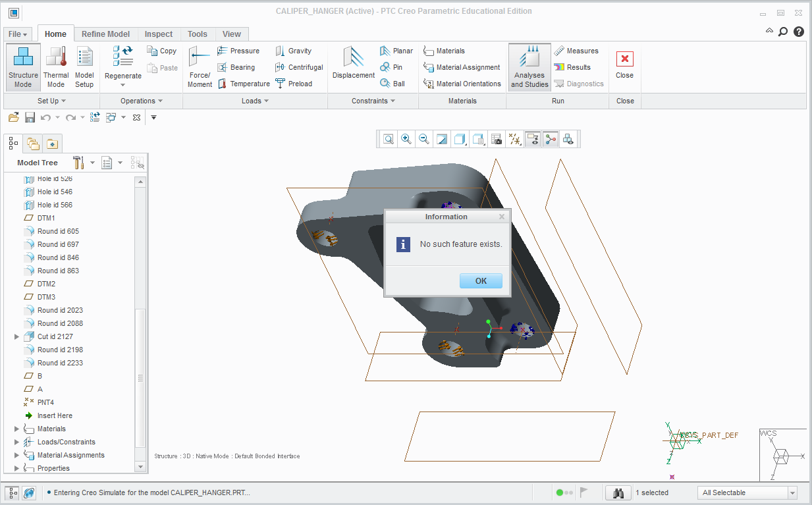Open Datum Display Filters dropdown
The height and width of the screenshot is (505, 812).
pyautogui.click(x=516, y=139)
